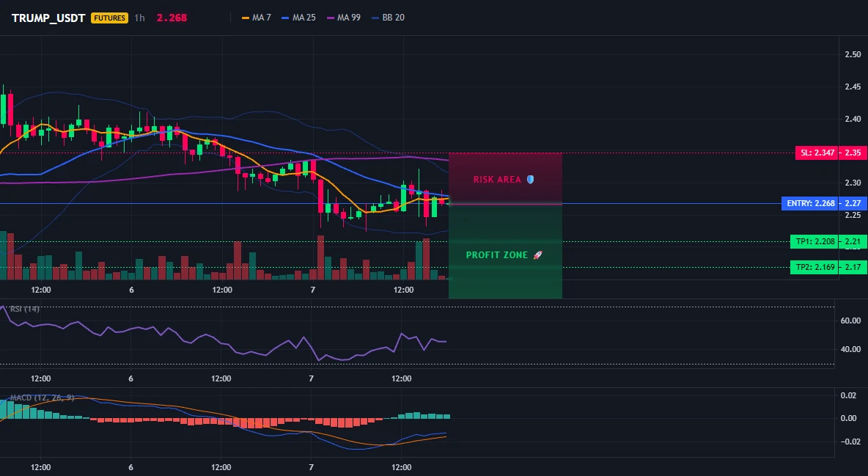Toggle the MA 7 legend item
The height and width of the screenshot is (476, 868).
click(257, 18)
